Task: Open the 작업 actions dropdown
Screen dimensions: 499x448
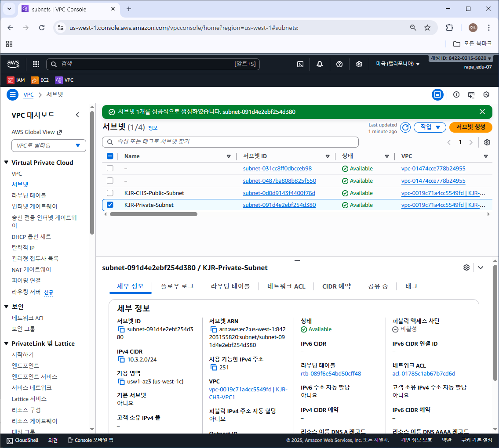Action: coord(430,127)
